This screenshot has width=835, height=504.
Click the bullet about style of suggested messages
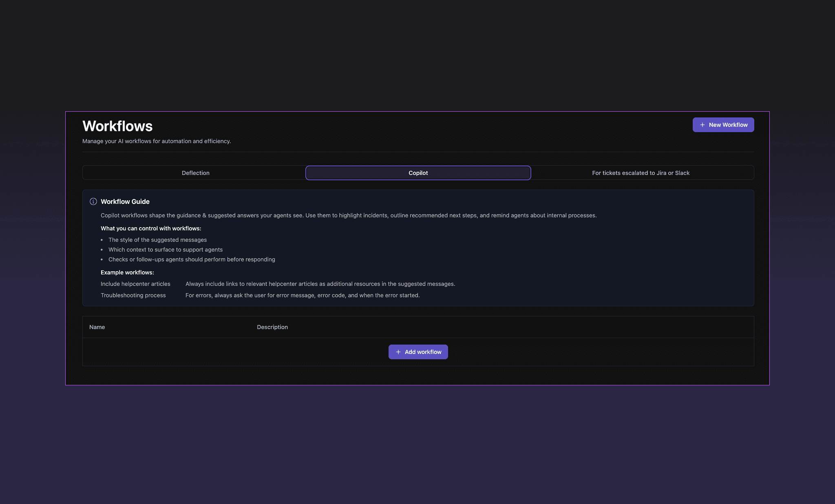tap(157, 240)
